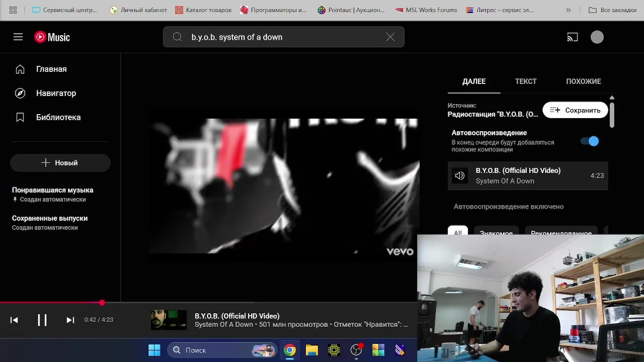Open the hamburger guide menu
644x362 pixels.
click(18, 37)
